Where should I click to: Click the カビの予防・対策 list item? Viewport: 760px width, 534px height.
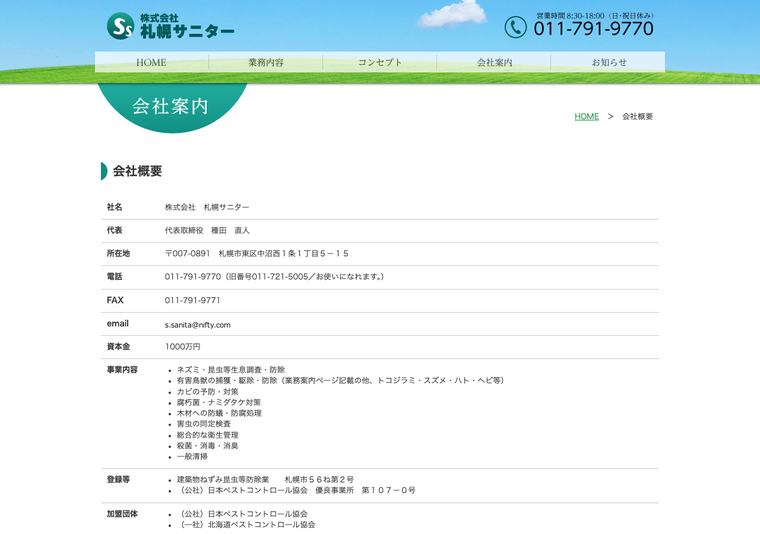pos(207,392)
